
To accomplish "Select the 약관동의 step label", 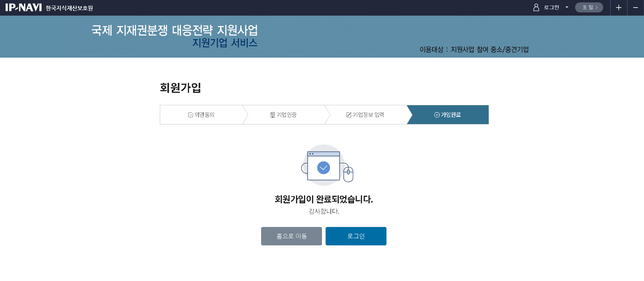I will point(205,115).
